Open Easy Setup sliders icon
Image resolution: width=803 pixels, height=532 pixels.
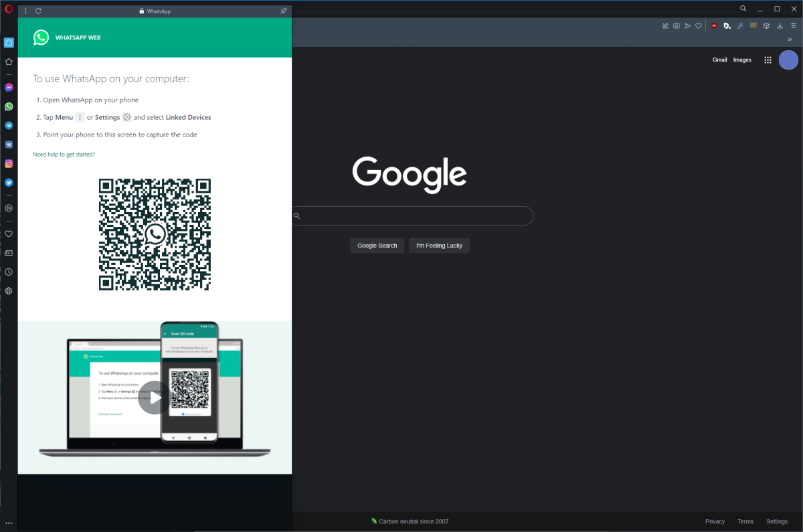click(x=794, y=25)
